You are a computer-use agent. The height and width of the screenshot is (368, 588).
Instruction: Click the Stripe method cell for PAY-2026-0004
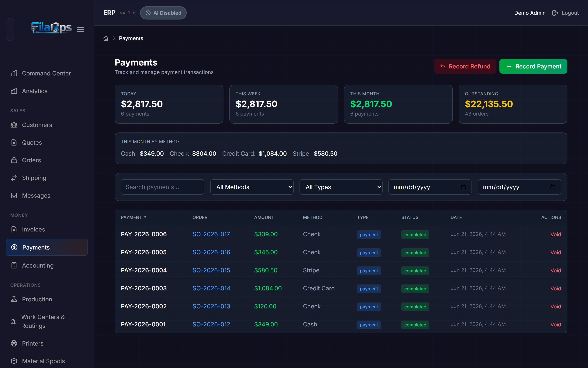[311, 270]
